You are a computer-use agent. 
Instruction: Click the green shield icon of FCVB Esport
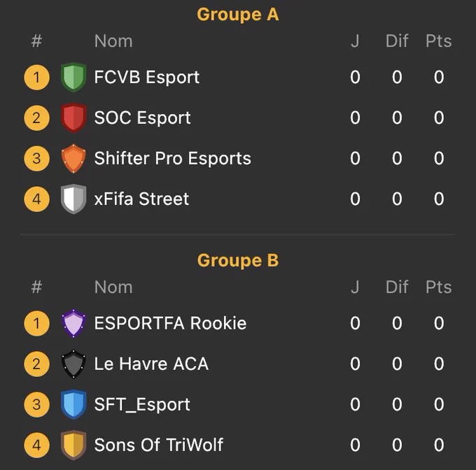[73, 77]
